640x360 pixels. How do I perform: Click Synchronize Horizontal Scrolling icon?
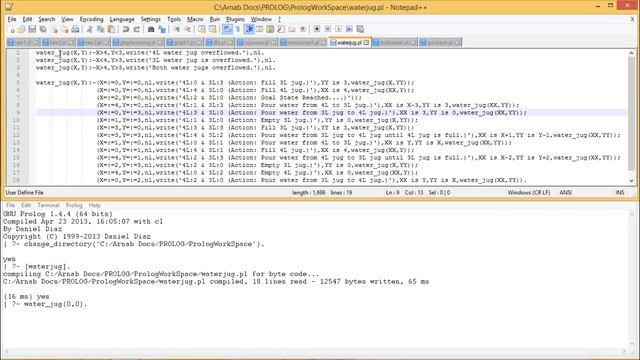[x=213, y=29]
